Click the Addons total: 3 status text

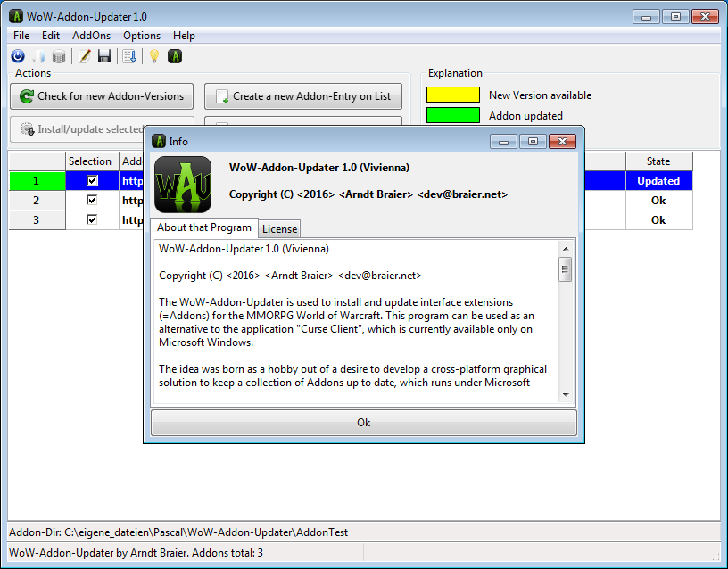pyautogui.click(x=227, y=553)
